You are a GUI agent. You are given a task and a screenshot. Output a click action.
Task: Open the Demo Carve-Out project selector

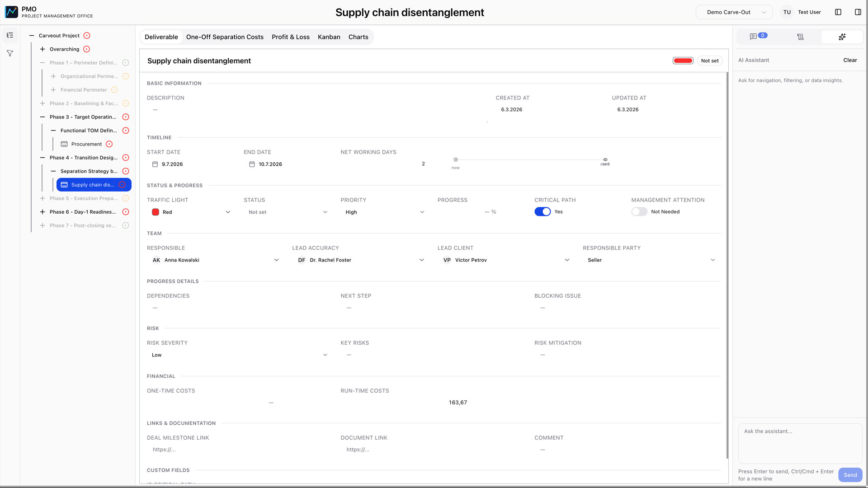tap(733, 12)
